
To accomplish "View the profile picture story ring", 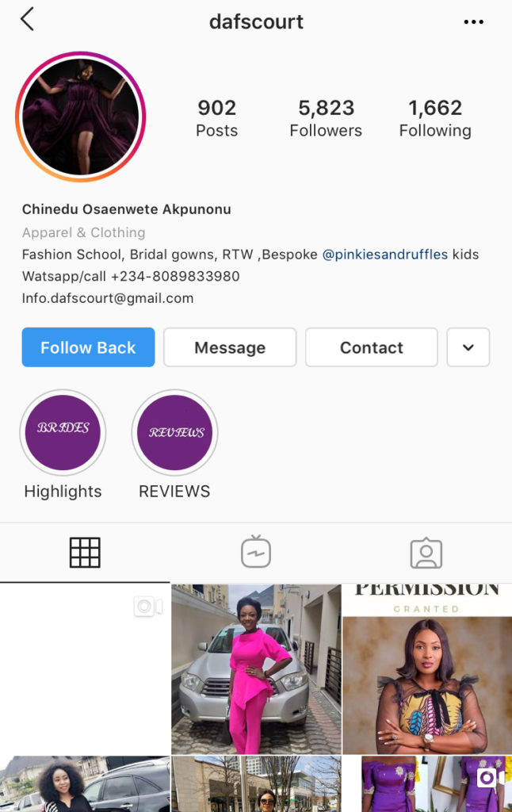I will tap(81, 117).
